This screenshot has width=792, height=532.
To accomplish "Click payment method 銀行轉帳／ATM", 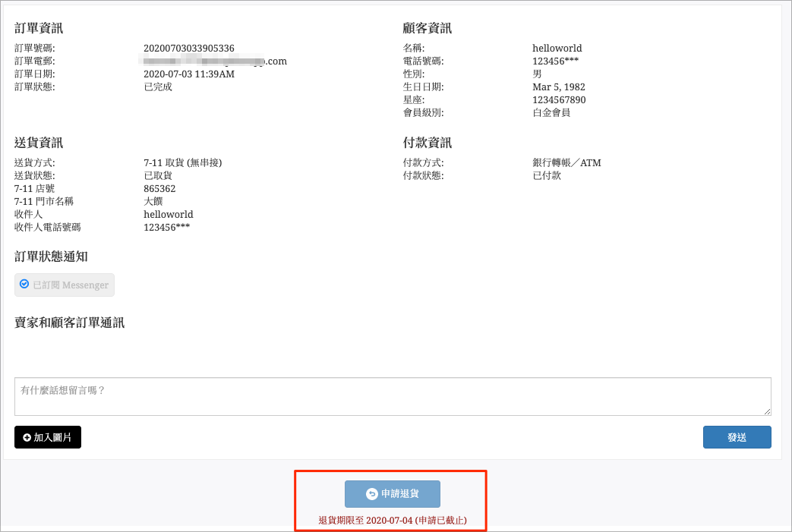I will 566,162.
